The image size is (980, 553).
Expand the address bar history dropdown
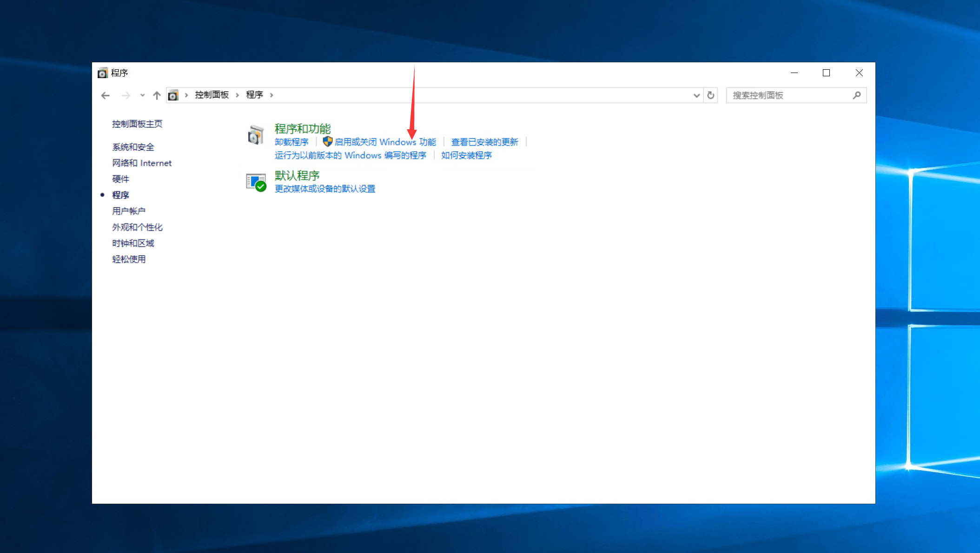click(696, 95)
